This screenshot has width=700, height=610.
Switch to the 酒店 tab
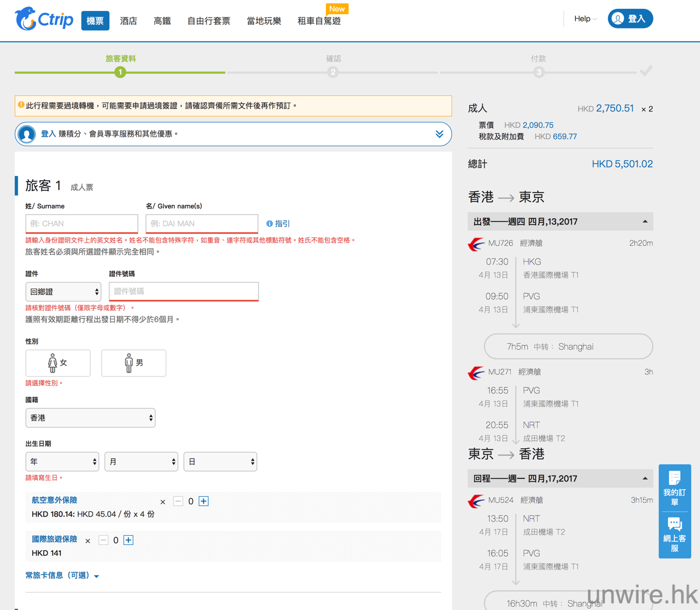tap(129, 21)
